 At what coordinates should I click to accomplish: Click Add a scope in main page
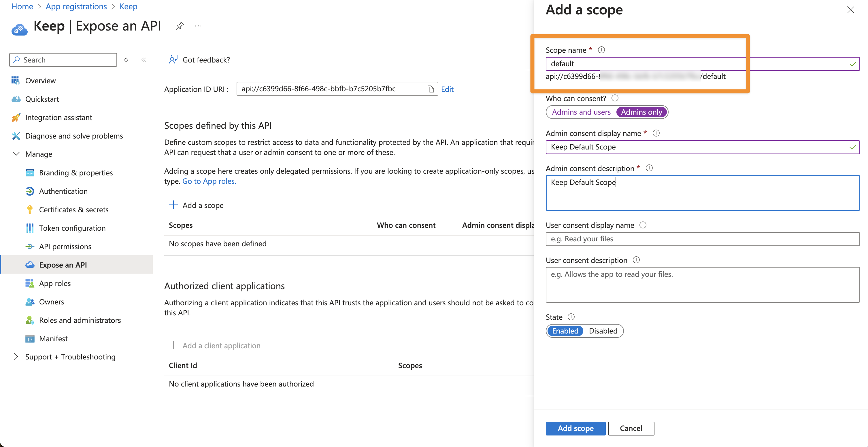coord(197,205)
